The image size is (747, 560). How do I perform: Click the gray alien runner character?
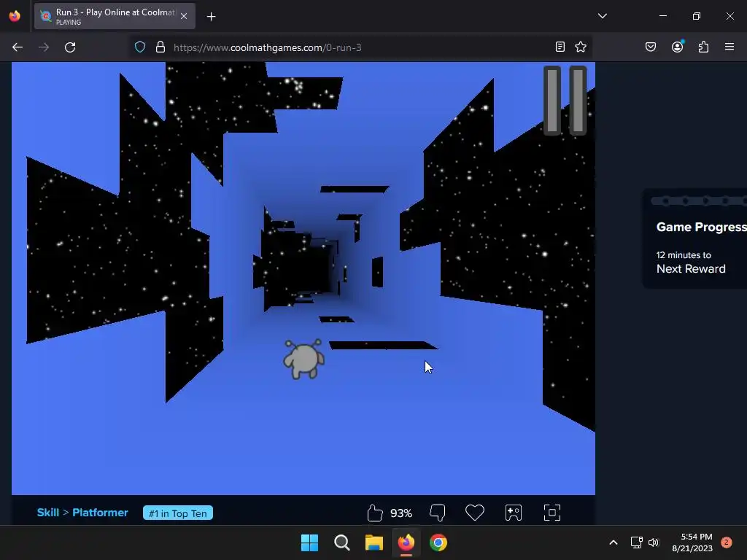pyautogui.click(x=304, y=359)
